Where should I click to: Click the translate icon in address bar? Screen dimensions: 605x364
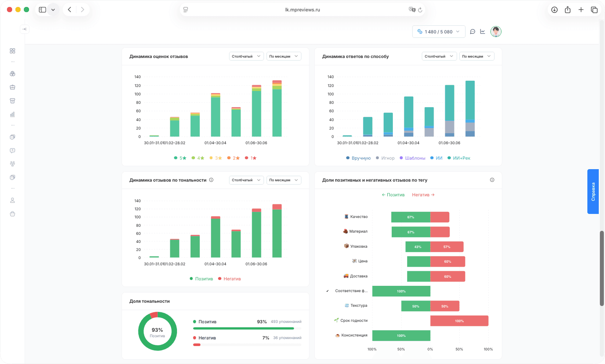click(x=412, y=10)
